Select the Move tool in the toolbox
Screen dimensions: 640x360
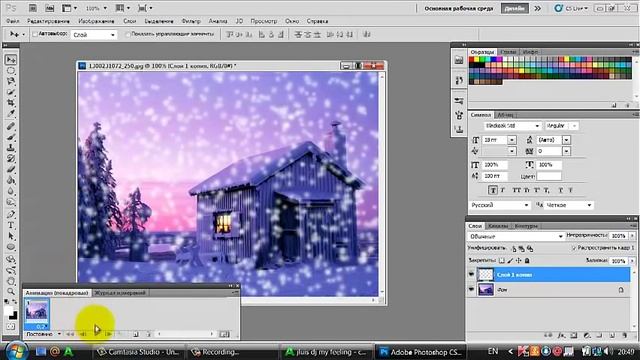pos(11,60)
